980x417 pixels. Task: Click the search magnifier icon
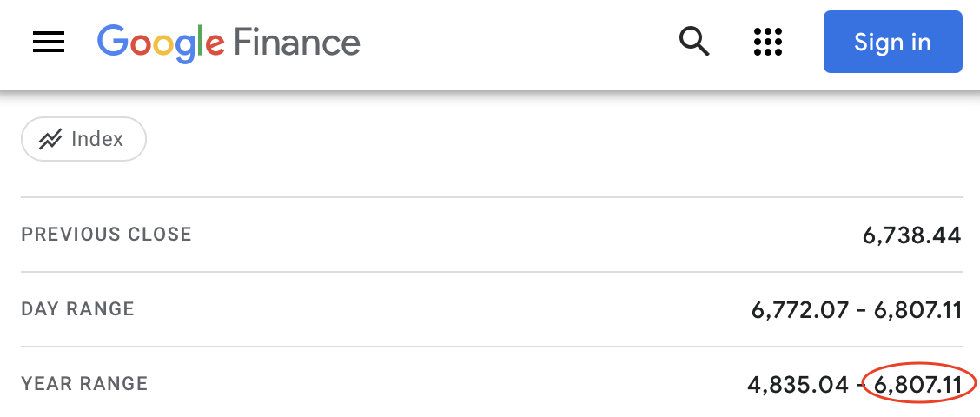[x=694, y=41]
